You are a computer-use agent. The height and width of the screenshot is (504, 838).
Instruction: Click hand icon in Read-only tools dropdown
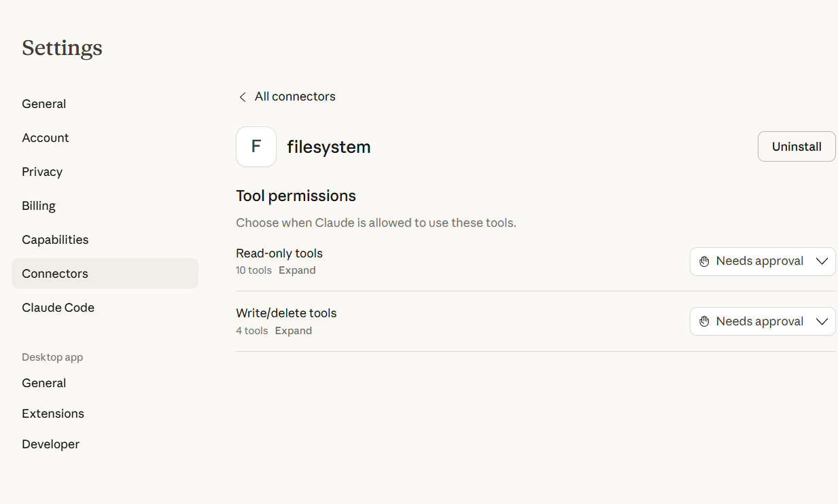[x=704, y=262]
